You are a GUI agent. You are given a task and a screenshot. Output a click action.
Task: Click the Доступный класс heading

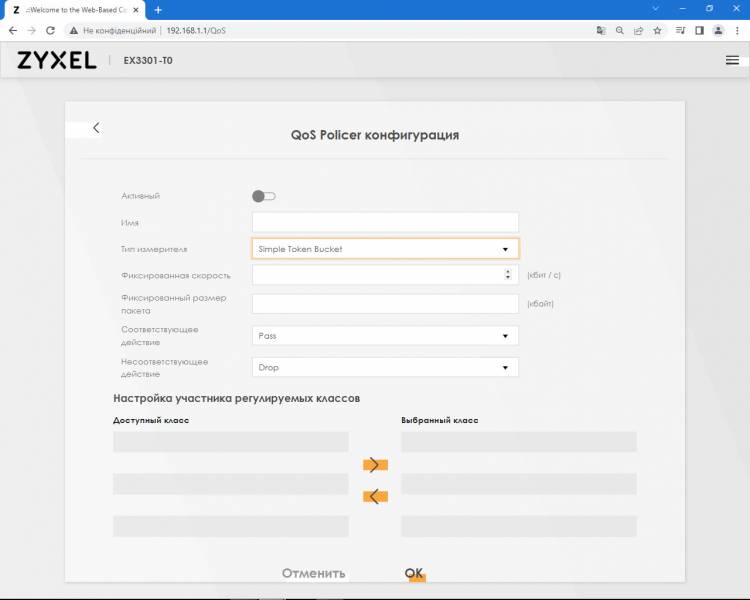[x=151, y=420]
